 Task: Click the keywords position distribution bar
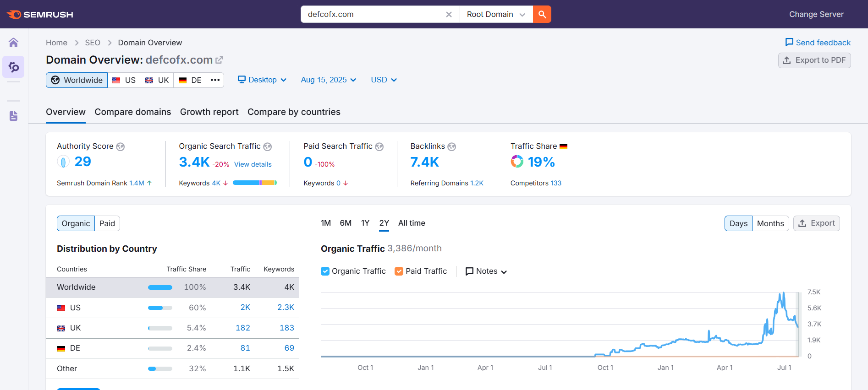(255, 183)
